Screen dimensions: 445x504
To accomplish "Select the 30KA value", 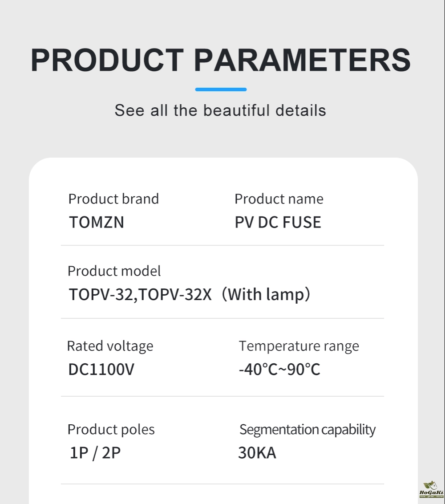I will (x=257, y=453).
